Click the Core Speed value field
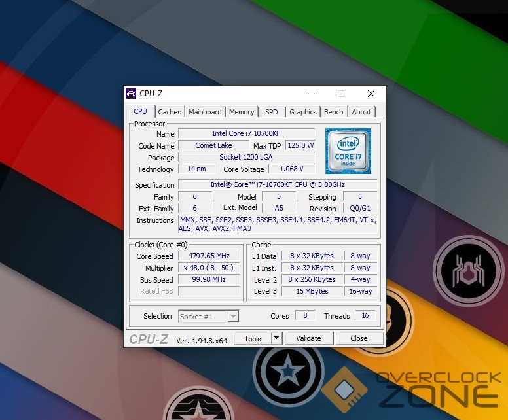Image resolution: width=508 pixels, height=420 pixels. [209, 256]
